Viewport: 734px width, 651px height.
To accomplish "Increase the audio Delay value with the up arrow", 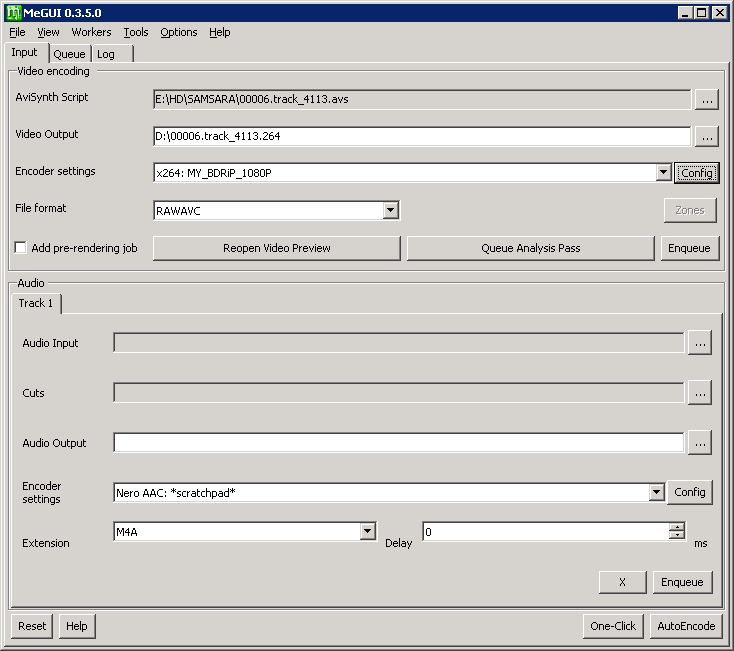I will pos(677,528).
